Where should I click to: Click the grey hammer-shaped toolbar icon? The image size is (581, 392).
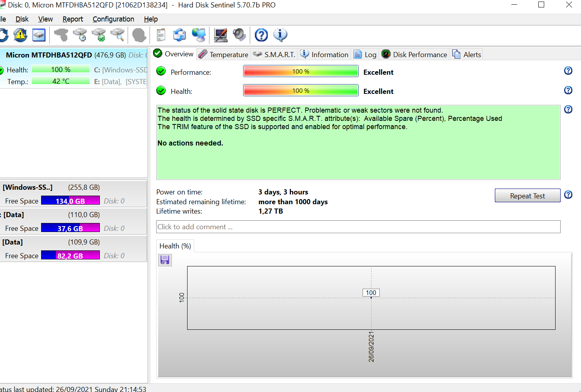tap(61, 35)
